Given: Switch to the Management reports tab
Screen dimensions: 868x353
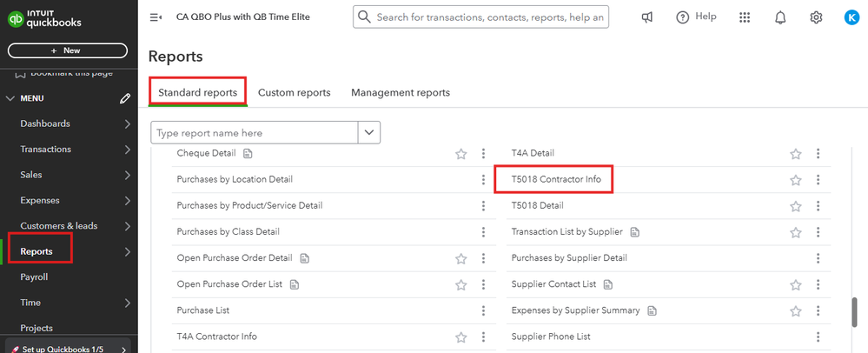Looking at the screenshot, I should point(401,93).
